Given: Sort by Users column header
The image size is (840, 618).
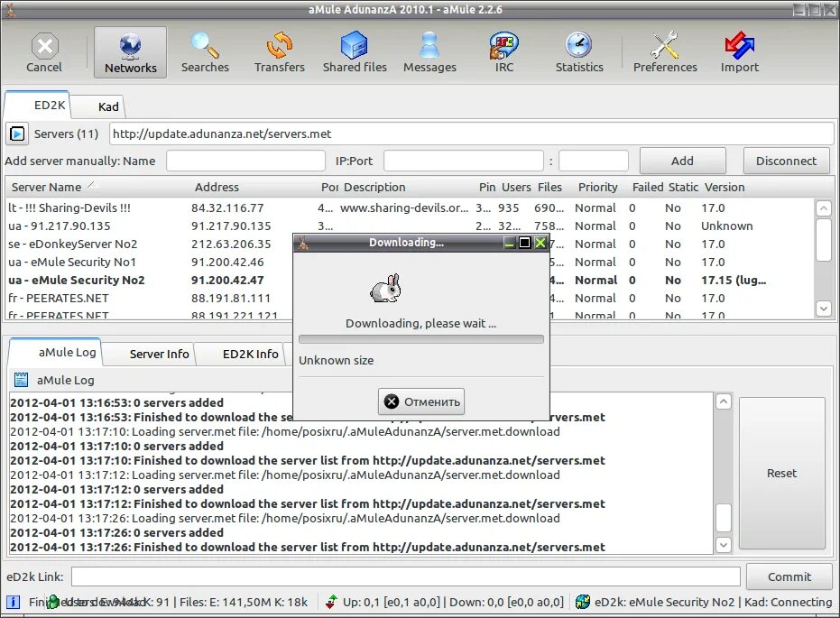Looking at the screenshot, I should click(516, 187).
